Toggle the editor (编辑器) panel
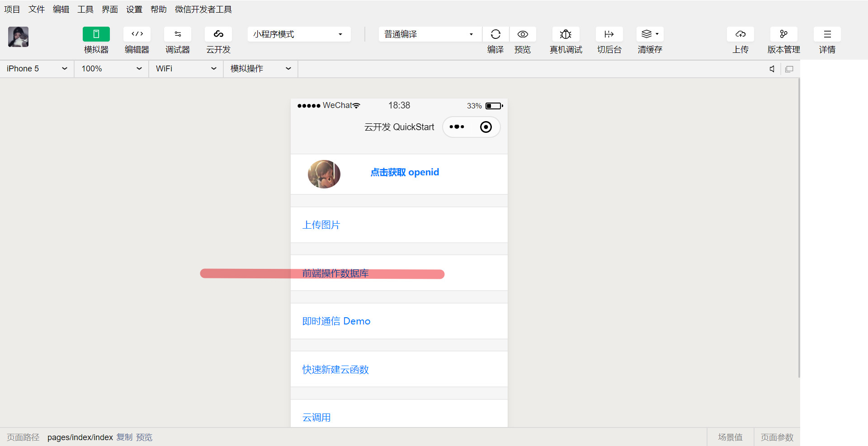Image resolution: width=868 pixels, height=446 pixels. 137,34
